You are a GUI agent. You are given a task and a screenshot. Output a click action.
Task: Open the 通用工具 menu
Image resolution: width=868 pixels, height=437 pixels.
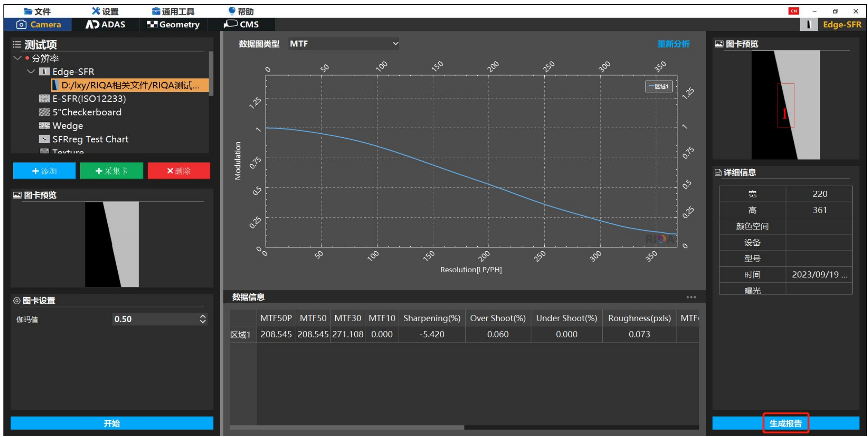click(x=173, y=12)
